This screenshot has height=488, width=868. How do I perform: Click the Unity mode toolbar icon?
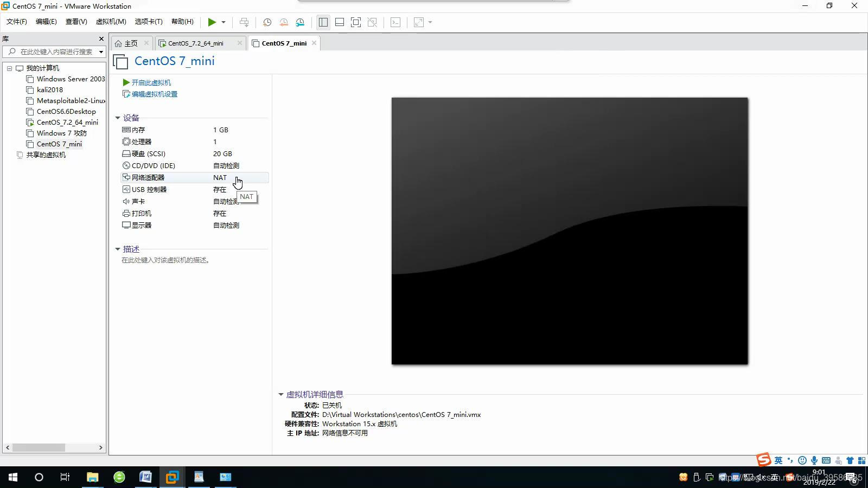pyautogui.click(x=372, y=22)
